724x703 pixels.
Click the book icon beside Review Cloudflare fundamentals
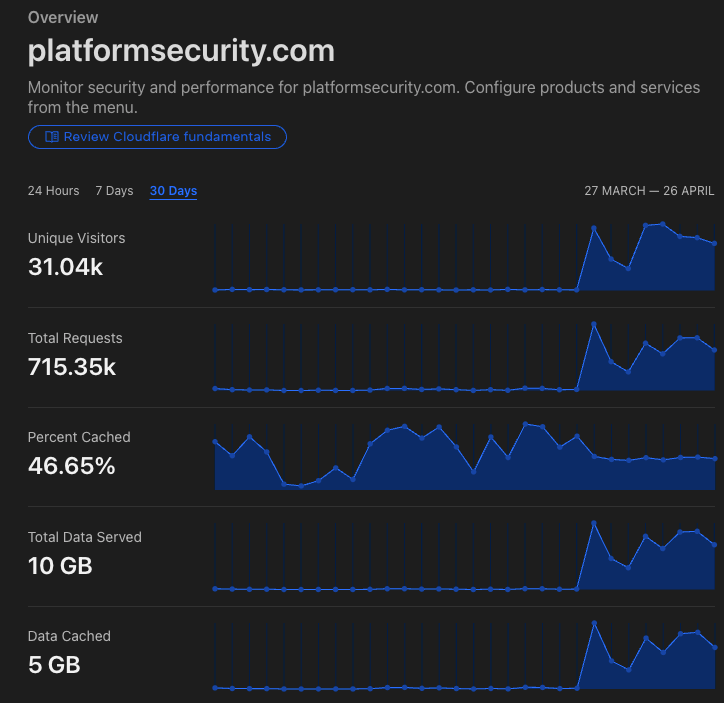(52, 137)
